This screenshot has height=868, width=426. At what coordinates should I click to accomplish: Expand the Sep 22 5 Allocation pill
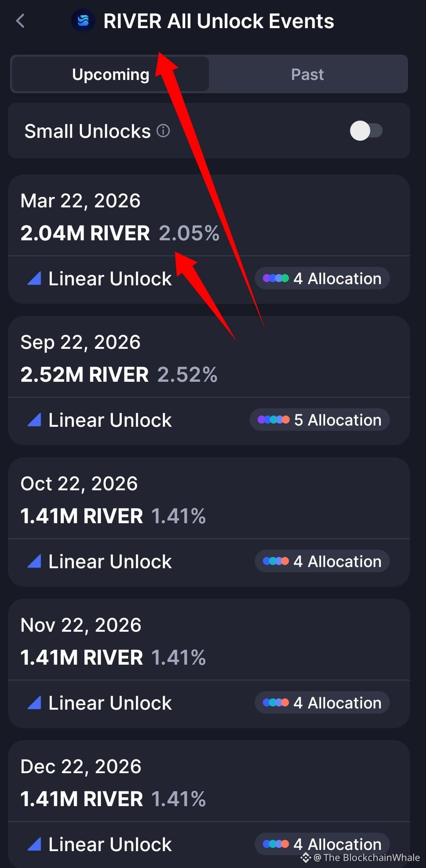(319, 420)
